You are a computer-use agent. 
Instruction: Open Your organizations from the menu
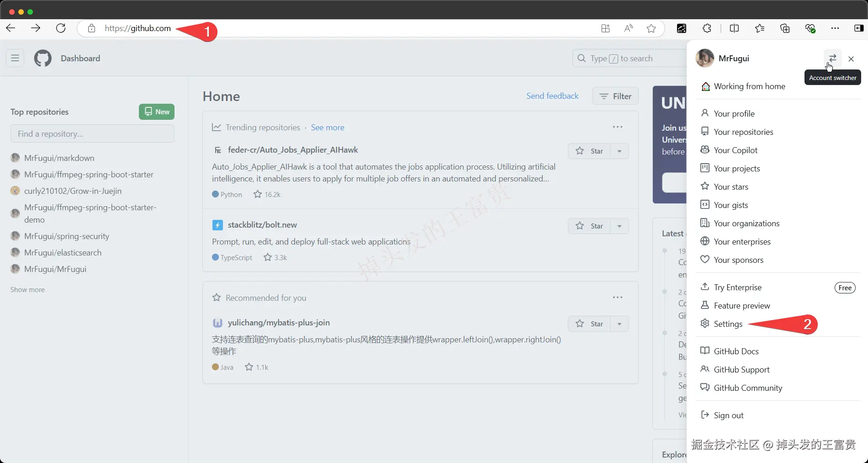[778, 223]
